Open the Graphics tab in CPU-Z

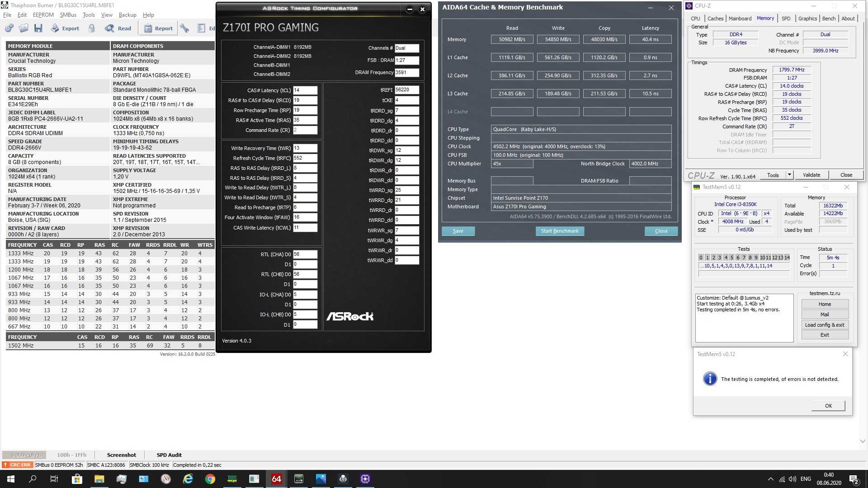coord(807,19)
